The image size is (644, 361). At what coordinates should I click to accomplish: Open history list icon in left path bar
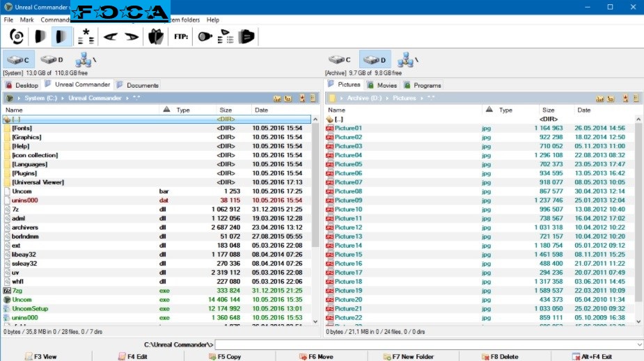[313, 98]
